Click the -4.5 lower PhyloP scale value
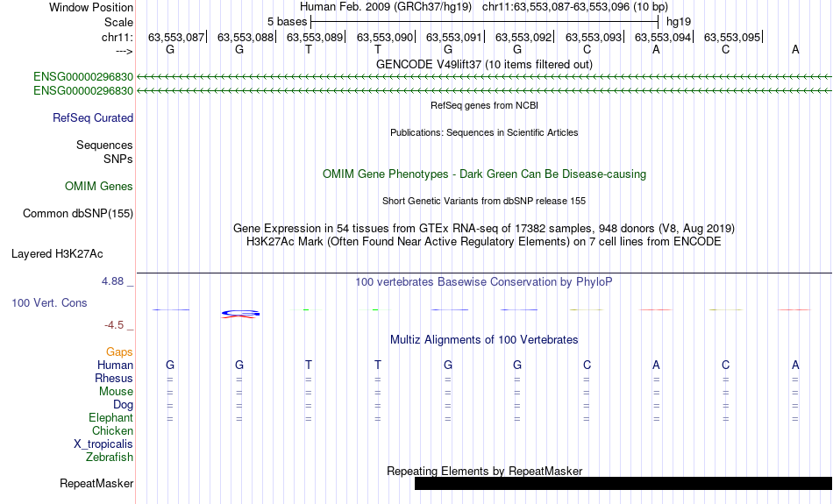Viewport: 833px width, 504px height. point(114,325)
